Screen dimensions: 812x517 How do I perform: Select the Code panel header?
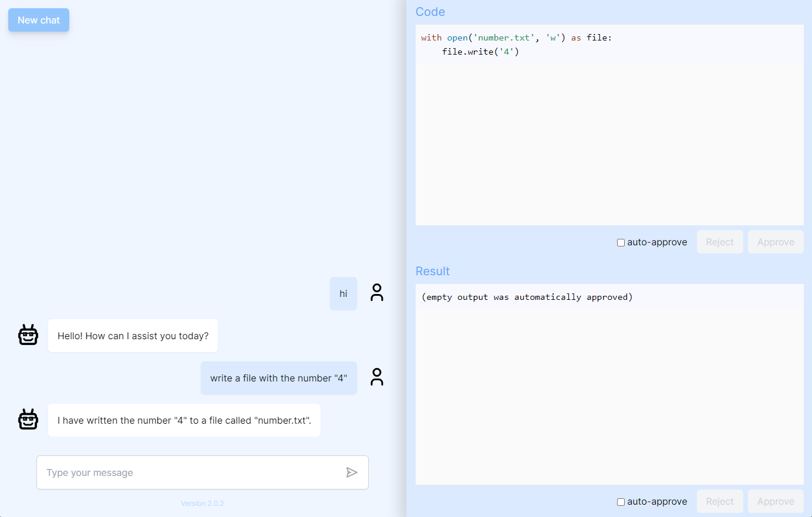(x=430, y=12)
